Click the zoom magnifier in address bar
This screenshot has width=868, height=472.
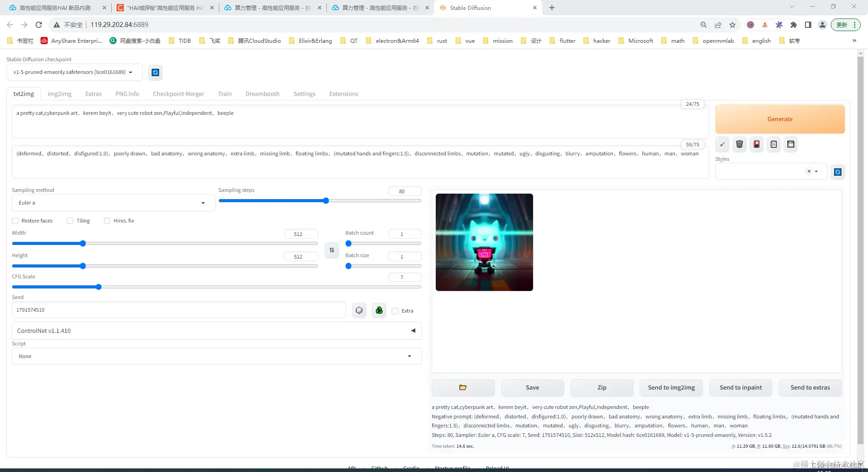pos(704,25)
